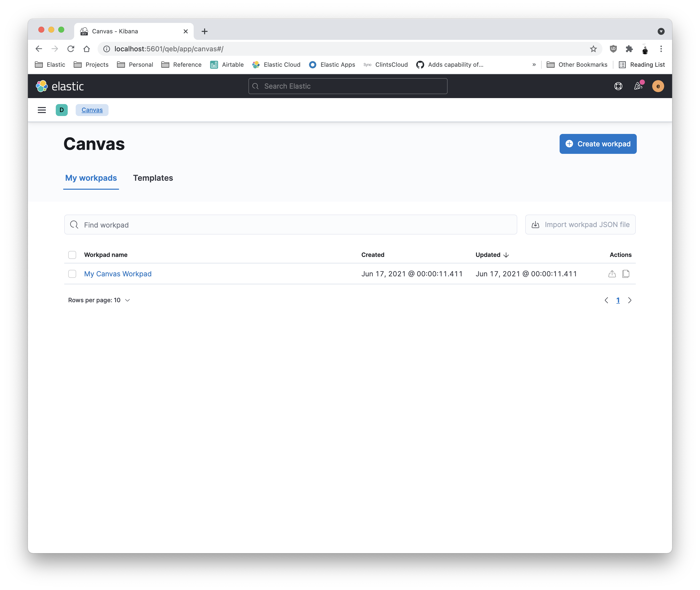Click Create workpad button

[598, 144]
